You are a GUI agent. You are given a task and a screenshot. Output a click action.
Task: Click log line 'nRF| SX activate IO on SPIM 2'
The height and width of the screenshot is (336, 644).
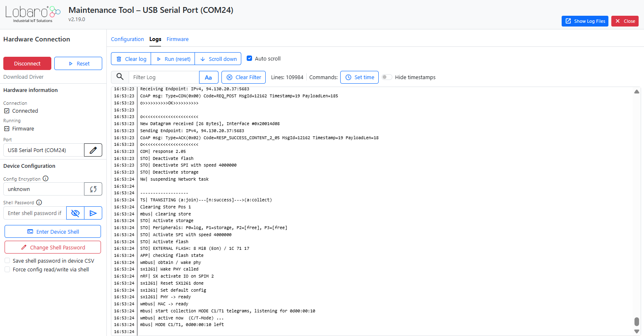(x=177, y=276)
